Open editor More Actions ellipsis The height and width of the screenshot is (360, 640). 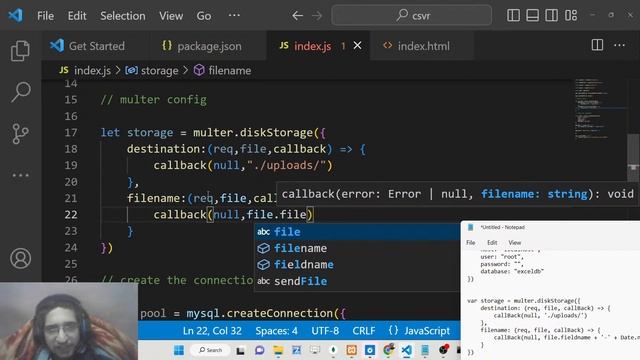(x=620, y=45)
